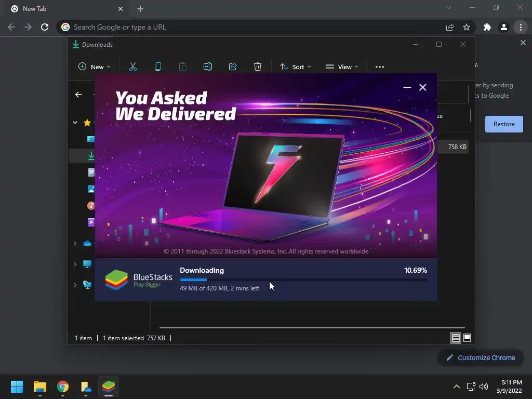The height and width of the screenshot is (399, 532).
Task: Click the Paste clipboard icon in Downloads toolbar
Action: (182, 66)
